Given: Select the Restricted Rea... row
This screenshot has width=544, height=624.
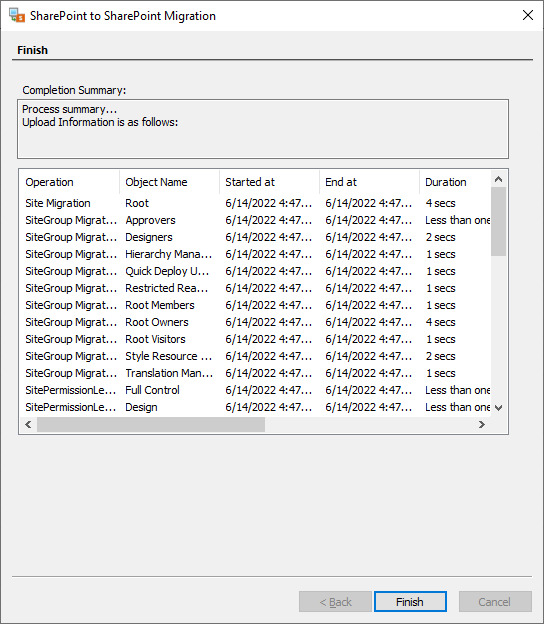Looking at the screenshot, I should click(x=255, y=288).
